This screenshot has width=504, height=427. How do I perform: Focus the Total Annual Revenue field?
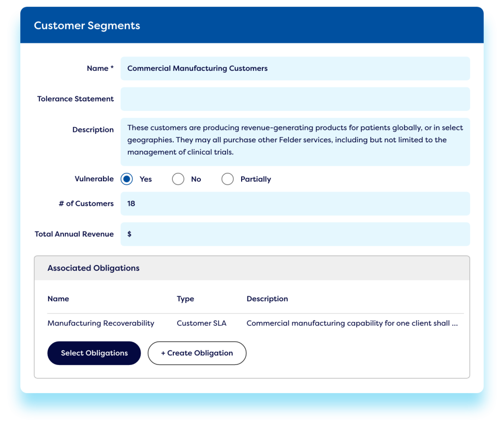tap(294, 234)
